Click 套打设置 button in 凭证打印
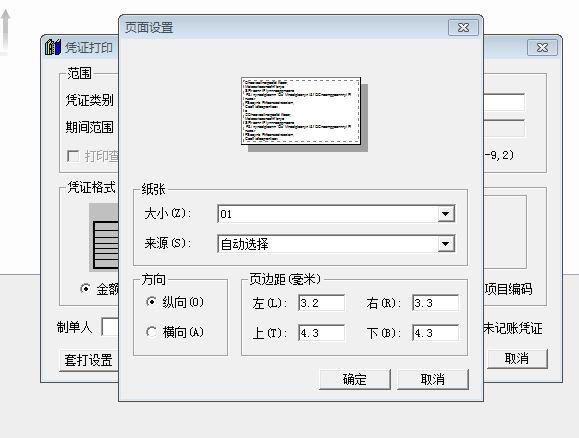 click(x=89, y=360)
